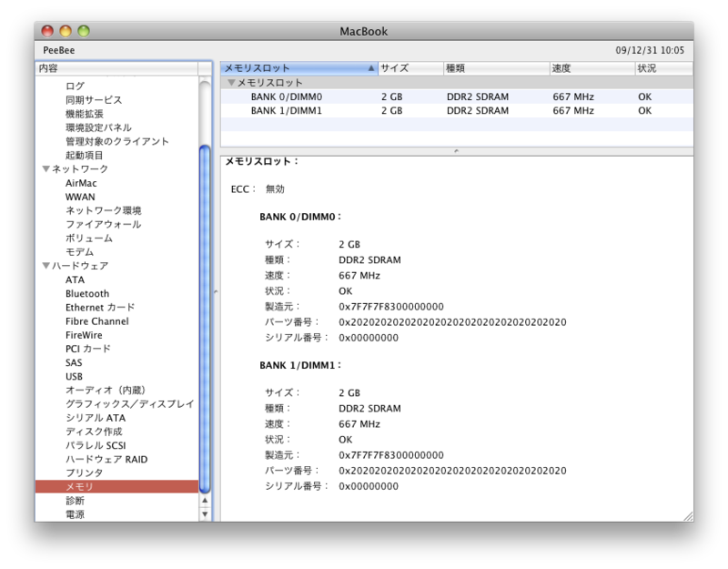728x569 pixels.
Task: Open WWAN in the sidebar
Action: 80,197
